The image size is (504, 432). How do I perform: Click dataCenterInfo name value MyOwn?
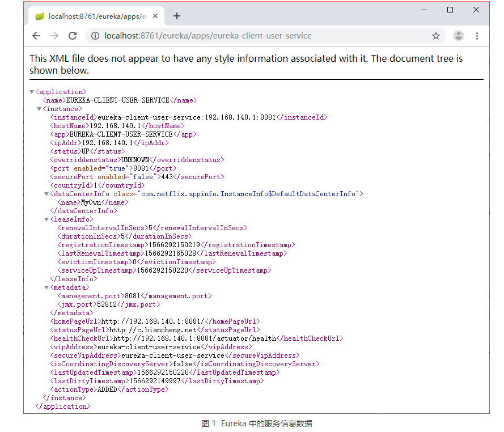coord(91,202)
